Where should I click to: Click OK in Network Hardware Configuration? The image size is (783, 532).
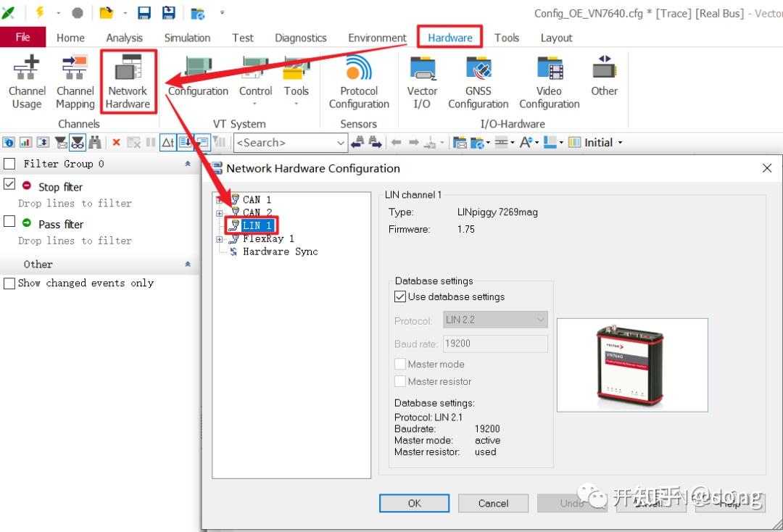(x=415, y=504)
